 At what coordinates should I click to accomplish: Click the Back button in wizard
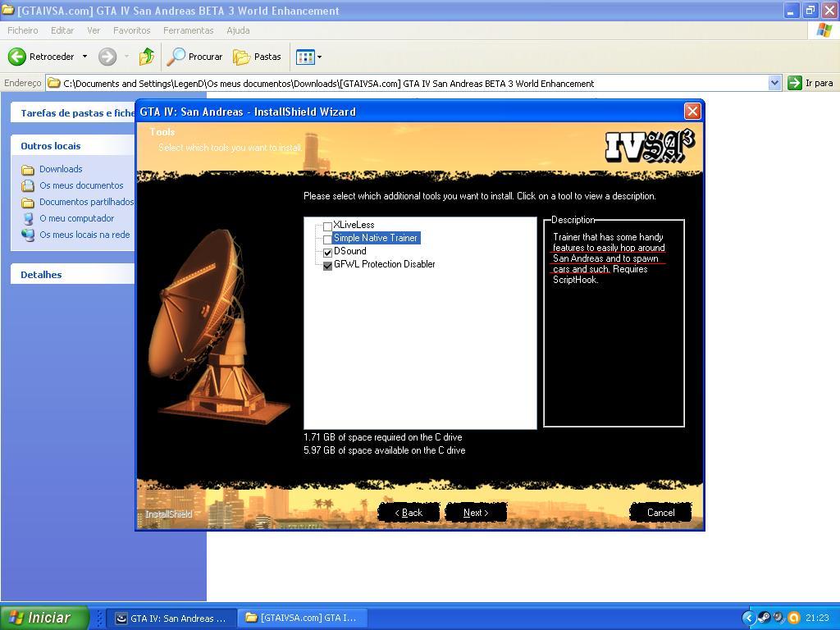pyautogui.click(x=409, y=513)
